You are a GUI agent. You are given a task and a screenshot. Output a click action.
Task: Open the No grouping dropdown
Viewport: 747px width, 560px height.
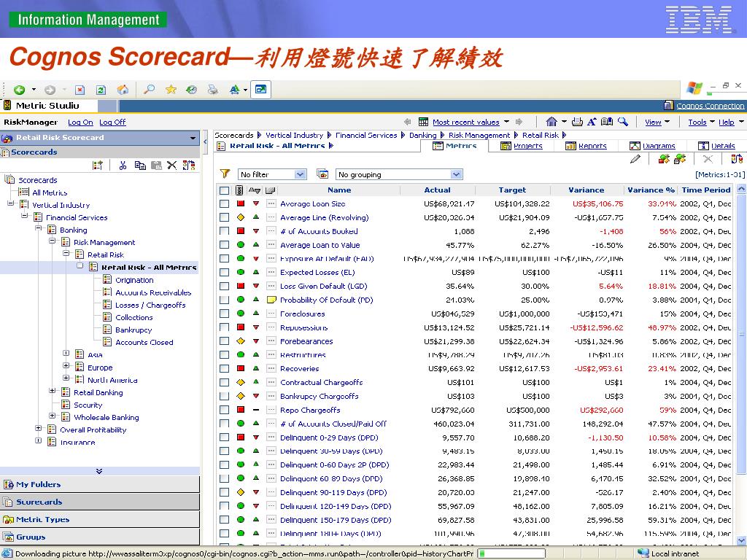click(399, 174)
